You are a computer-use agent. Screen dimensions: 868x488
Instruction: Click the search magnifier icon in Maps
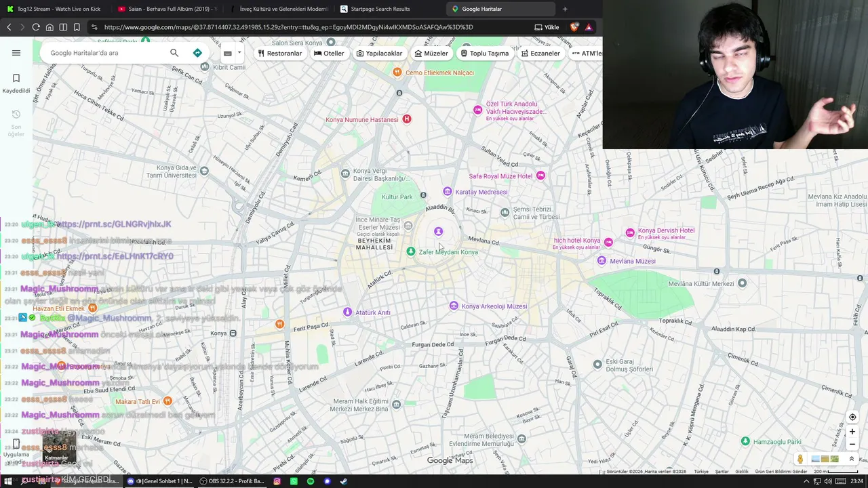[x=174, y=53]
